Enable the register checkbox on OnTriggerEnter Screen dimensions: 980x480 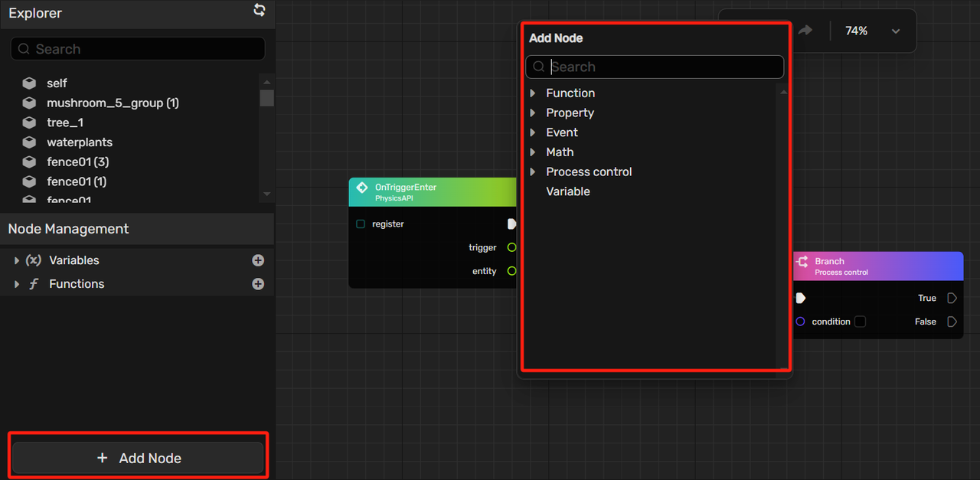point(361,224)
